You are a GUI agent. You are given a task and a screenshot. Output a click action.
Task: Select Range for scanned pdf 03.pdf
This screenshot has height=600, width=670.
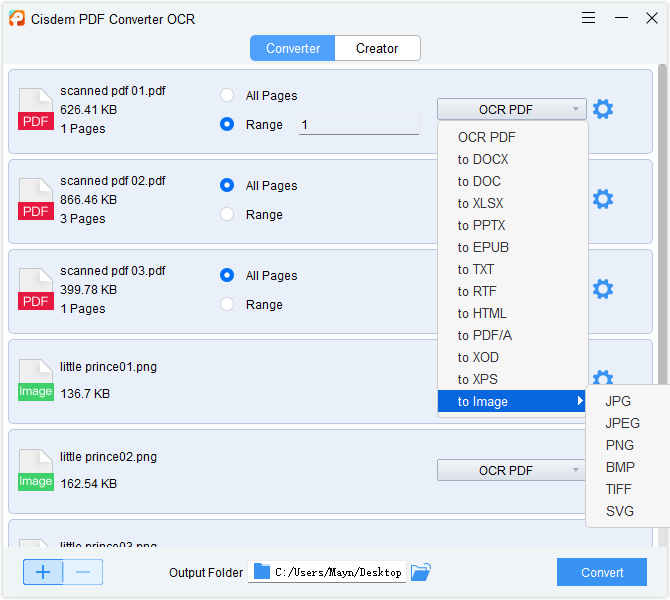(227, 304)
